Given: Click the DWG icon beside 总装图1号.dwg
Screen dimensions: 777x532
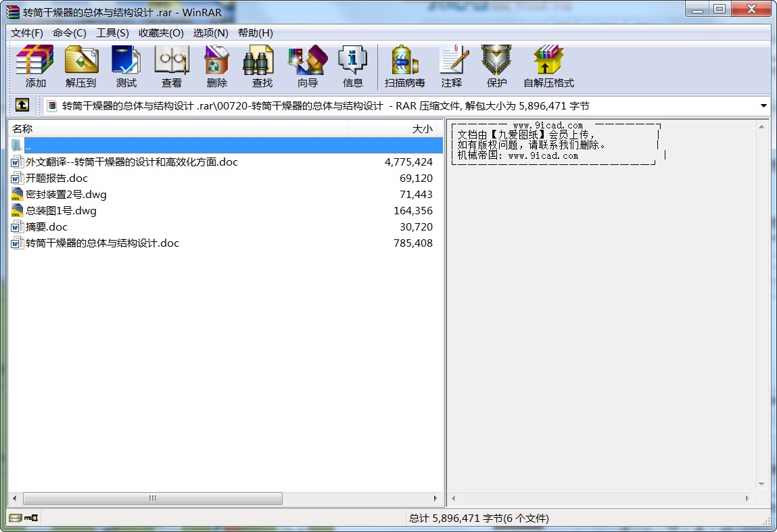Looking at the screenshot, I should (x=17, y=211).
